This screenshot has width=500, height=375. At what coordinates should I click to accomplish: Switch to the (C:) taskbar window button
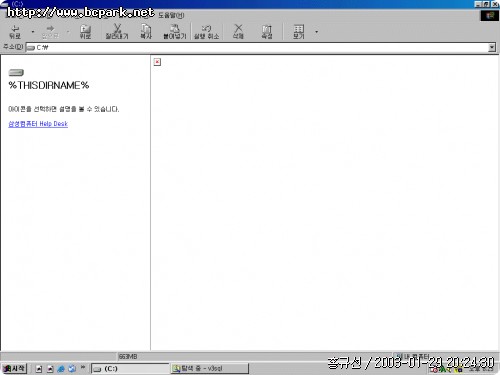point(131,368)
